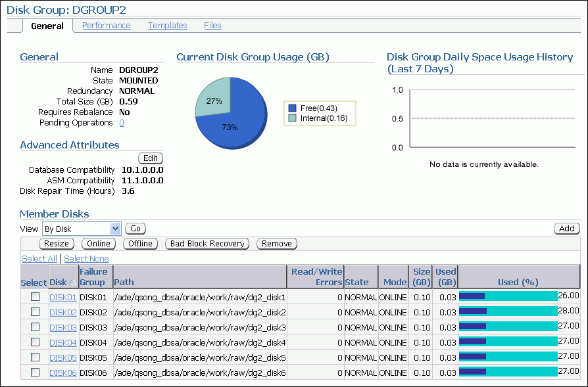Screen dimensions: 588x387
Task: Select the DISK03 member disk checkbox
Action: 36,327
